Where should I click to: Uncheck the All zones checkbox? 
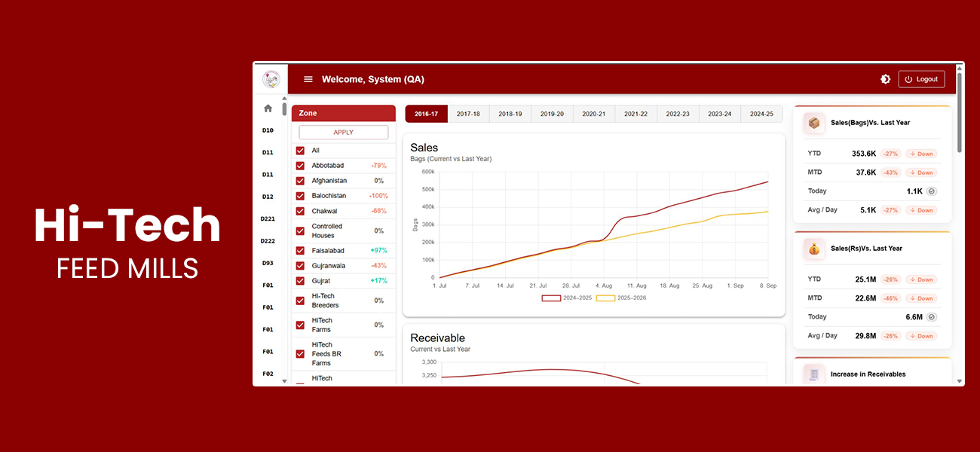(300, 151)
